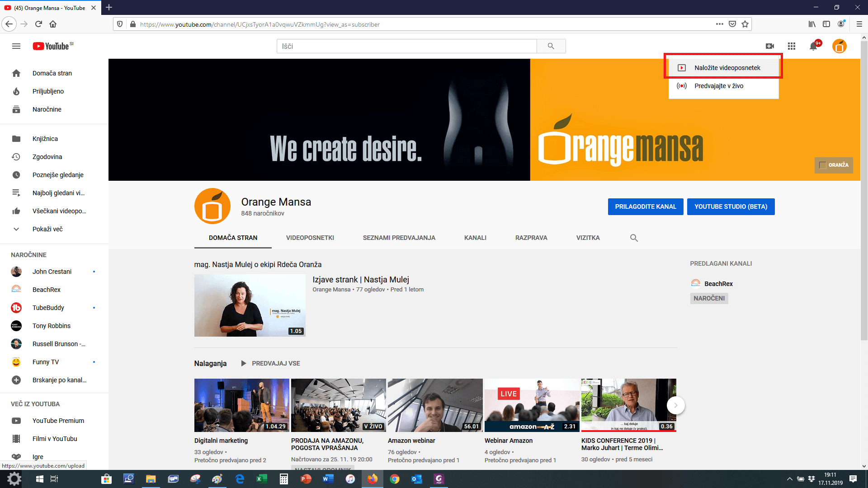Image resolution: width=868 pixels, height=488 pixels.
Task: Open the notifications bell
Action: tap(813, 46)
